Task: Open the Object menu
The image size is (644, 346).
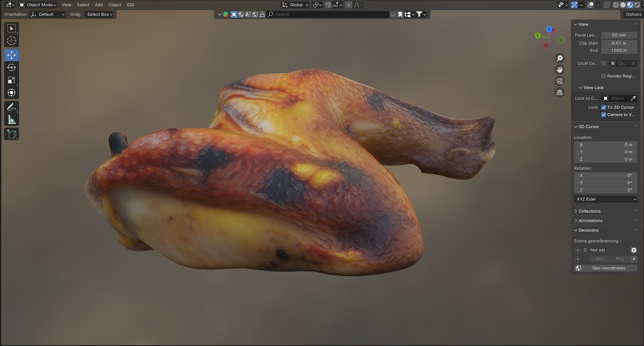Action: pos(115,5)
